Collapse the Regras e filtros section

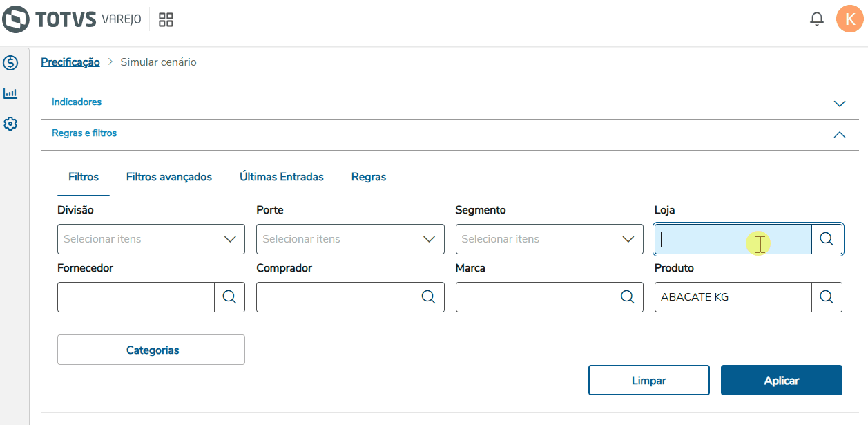pyautogui.click(x=840, y=135)
